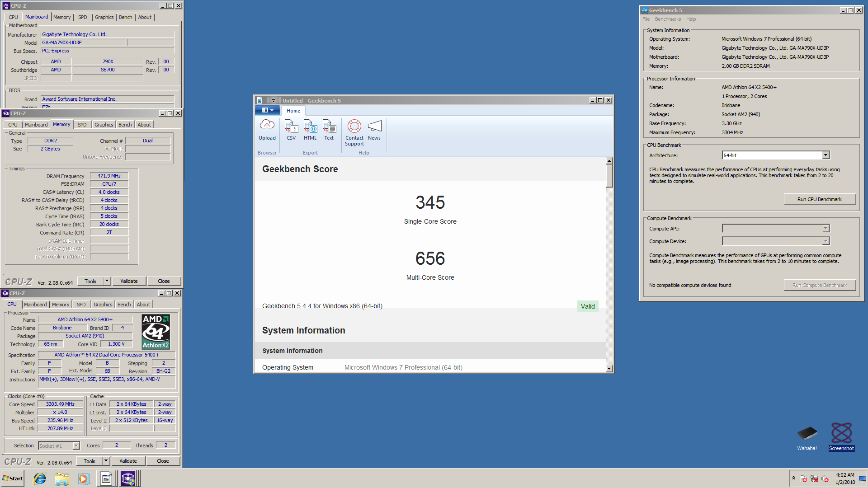Click Tools in the CPU-Z Memory window
This screenshot has height=488, width=868.
coord(90,281)
